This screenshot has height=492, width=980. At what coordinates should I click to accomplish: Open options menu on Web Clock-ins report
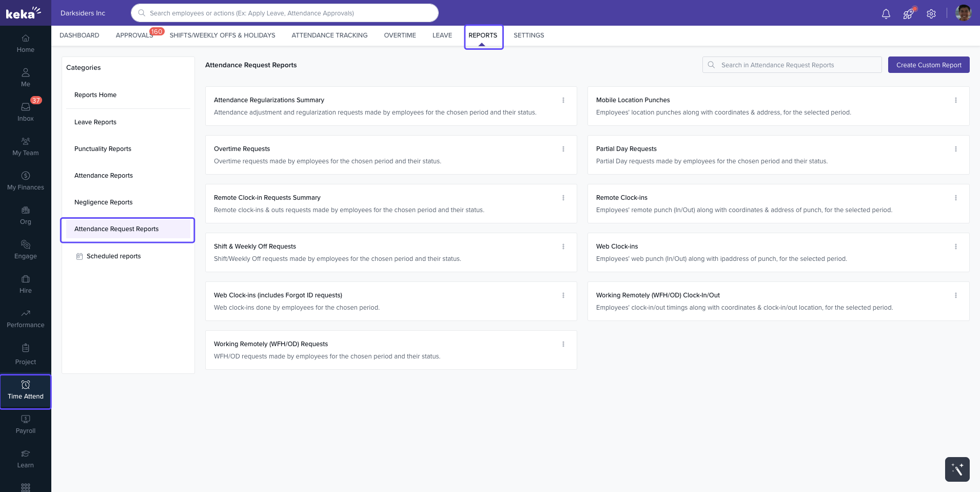[x=955, y=247]
